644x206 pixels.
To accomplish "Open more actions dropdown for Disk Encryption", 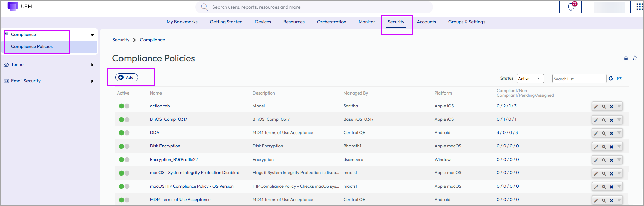I will [619, 147].
